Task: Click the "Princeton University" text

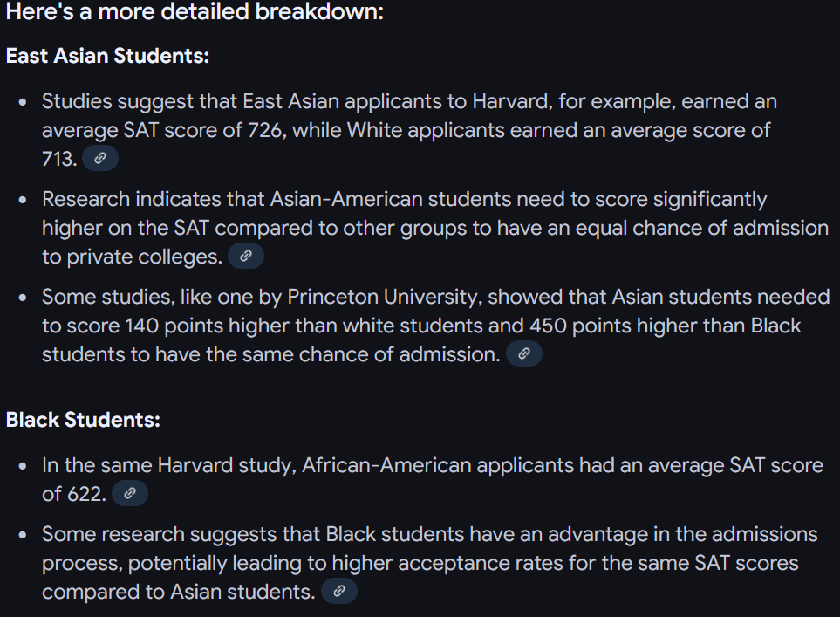Action: pos(384,297)
